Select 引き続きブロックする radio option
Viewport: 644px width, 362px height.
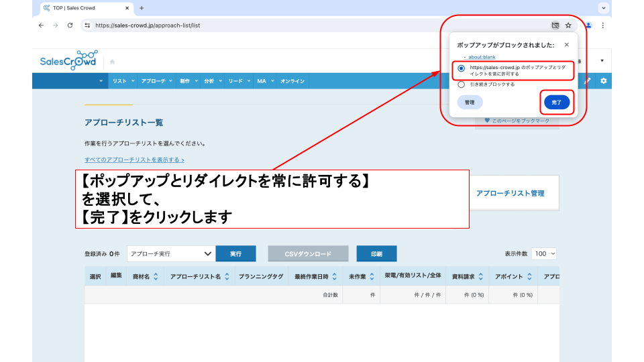pos(461,85)
